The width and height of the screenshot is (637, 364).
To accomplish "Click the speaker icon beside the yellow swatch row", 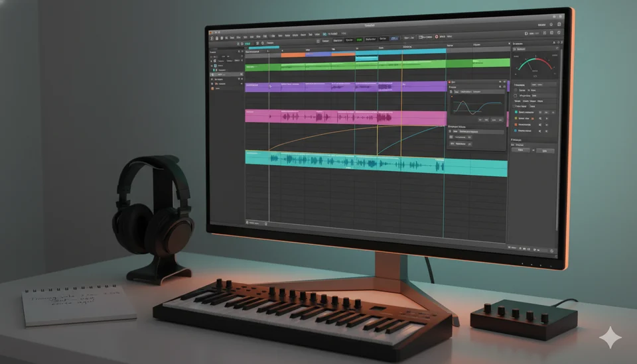I will (x=540, y=119).
